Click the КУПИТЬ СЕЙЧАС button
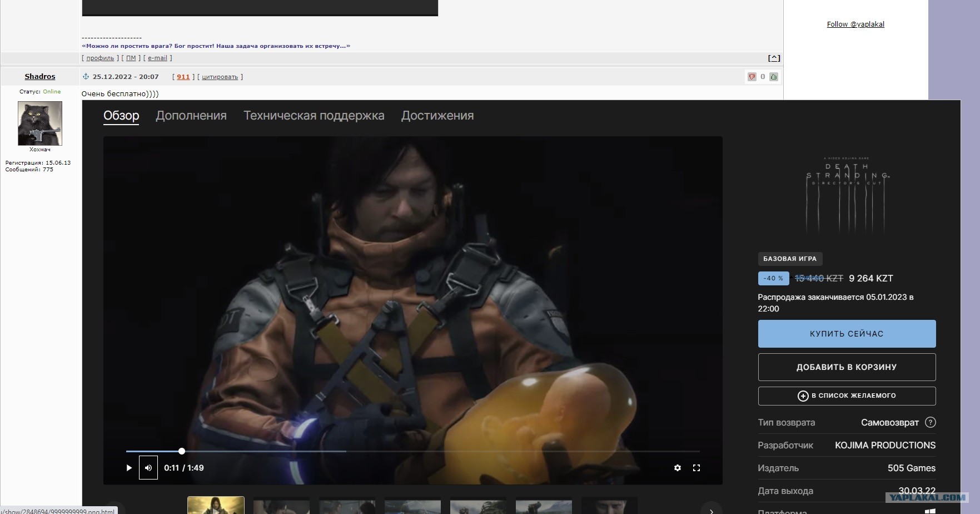Image resolution: width=980 pixels, height=514 pixels. pyautogui.click(x=847, y=334)
